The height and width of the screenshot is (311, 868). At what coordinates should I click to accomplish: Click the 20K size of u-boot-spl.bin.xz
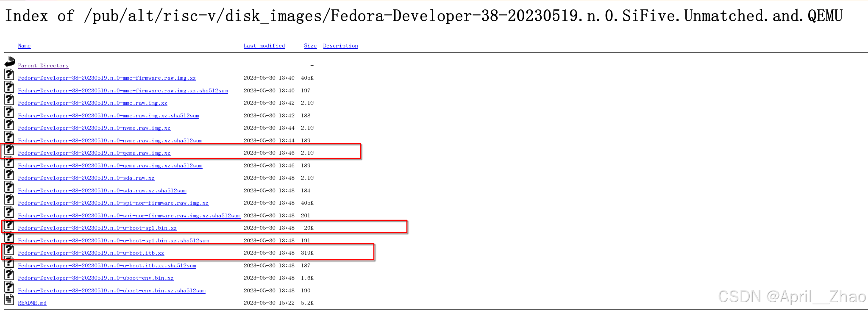click(309, 228)
